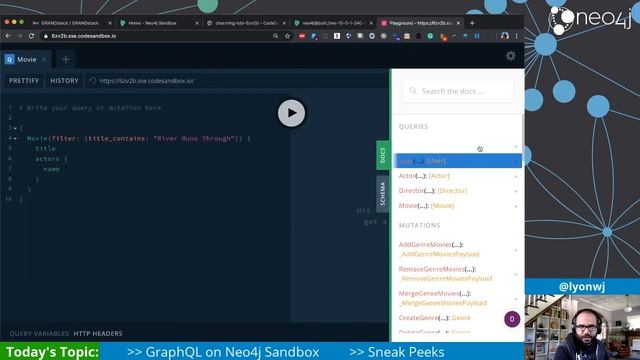The image size is (640, 360).
Task: Open the query HISTORY
Action: coord(64,81)
